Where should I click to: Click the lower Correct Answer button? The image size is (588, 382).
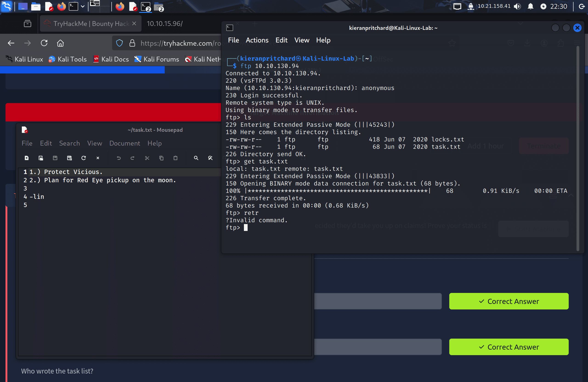pyautogui.click(x=509, y=347)
